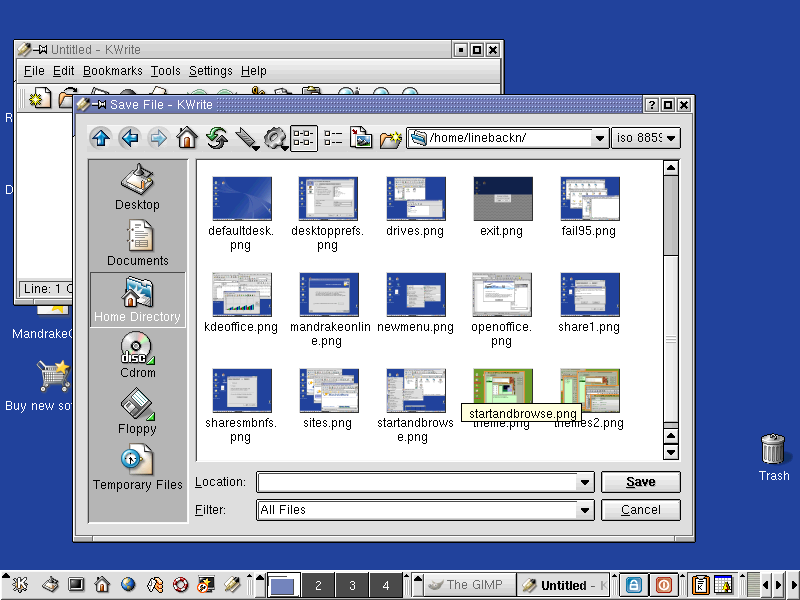This screenshot has width=800, height=600.
Task: Create a new folder in the dialog
Action: point(390,138)
